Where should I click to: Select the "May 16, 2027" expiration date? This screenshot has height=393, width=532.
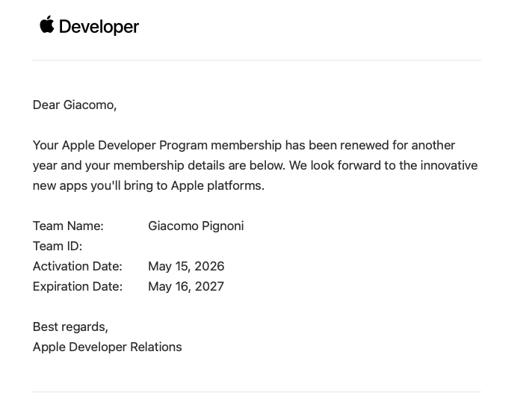click(x=186, y=286)
